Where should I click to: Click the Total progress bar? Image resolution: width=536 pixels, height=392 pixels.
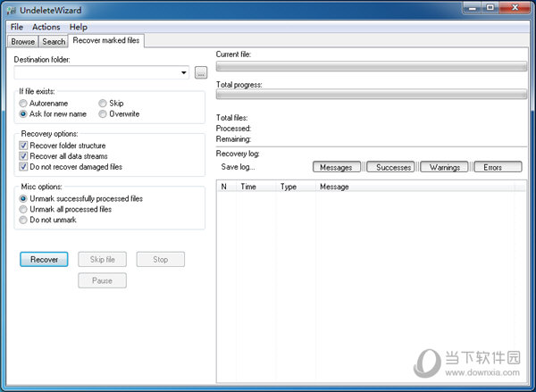click(372, 95)
